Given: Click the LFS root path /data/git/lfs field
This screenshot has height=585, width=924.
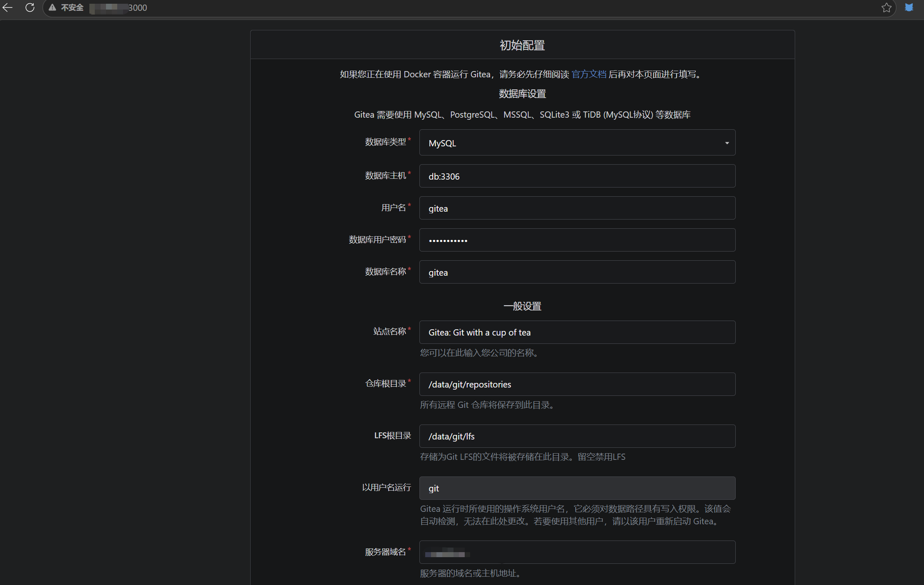Looking at the screenshot, I should (x=577, y=436).
